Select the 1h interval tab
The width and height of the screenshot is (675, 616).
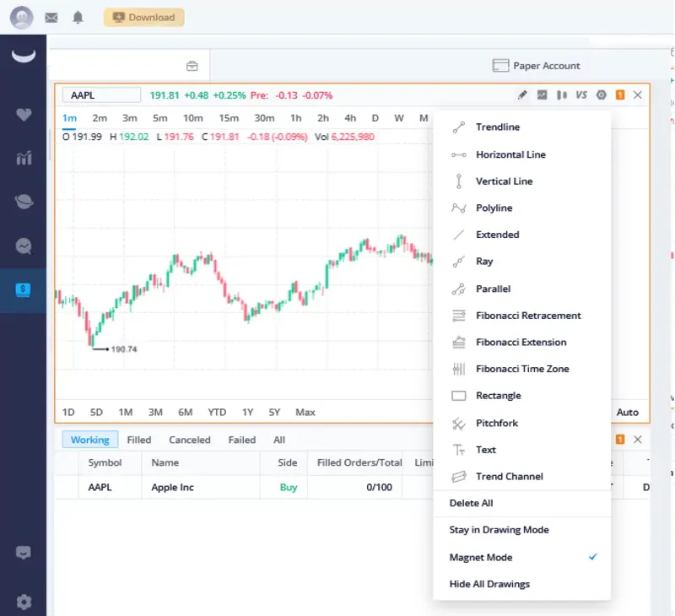pyautogui.click(x=296, y=118)
